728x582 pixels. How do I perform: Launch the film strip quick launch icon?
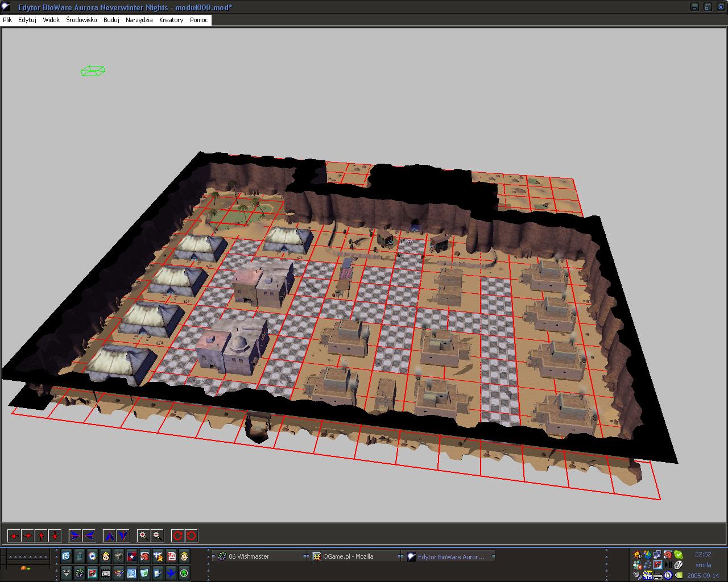tap(105, 573)
